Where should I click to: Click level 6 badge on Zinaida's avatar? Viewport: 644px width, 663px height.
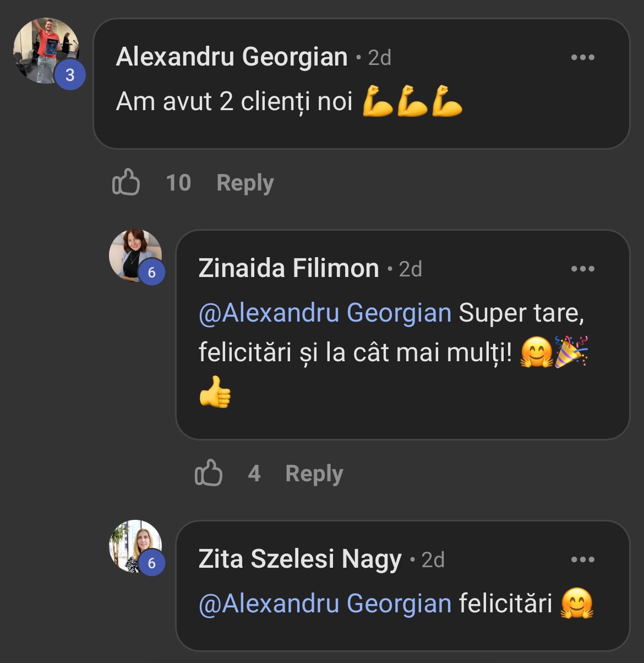pyautogui.click(x=152, y=273)
